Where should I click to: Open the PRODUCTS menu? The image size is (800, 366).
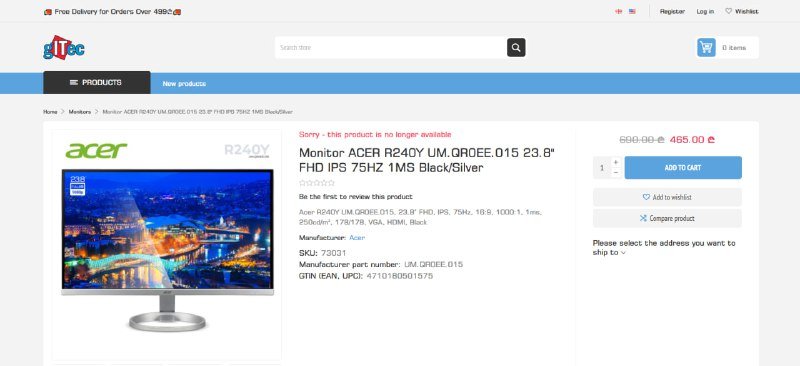coord(96,82)
